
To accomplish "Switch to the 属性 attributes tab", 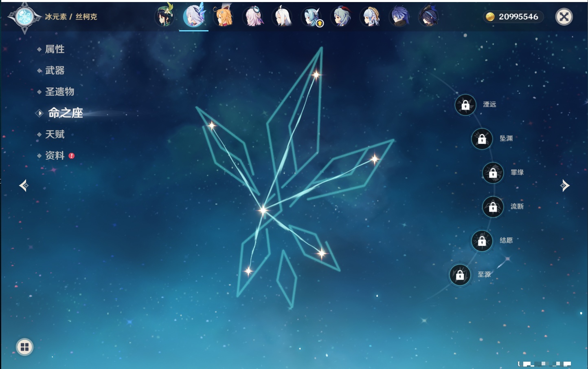I will (55, 49).
